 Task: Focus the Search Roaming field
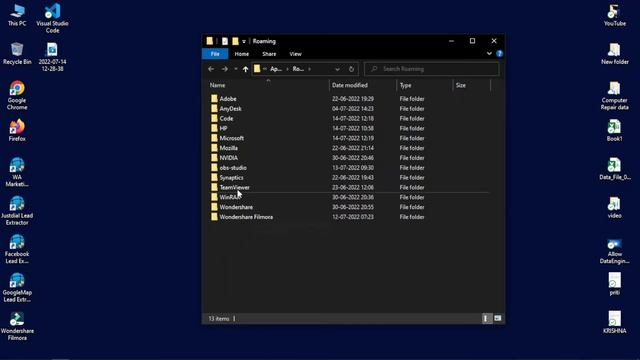tap(431, 69)
